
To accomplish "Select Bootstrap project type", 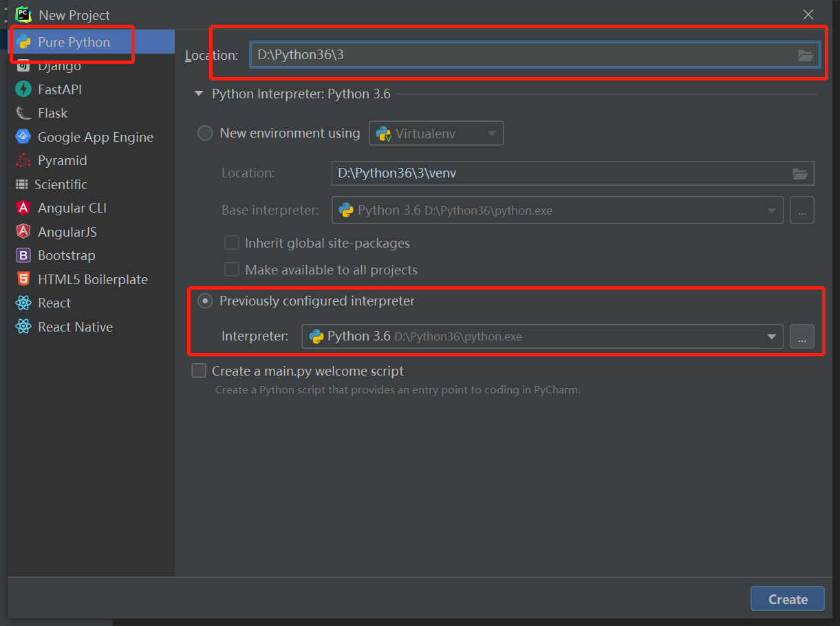I will tap(91, 255).
